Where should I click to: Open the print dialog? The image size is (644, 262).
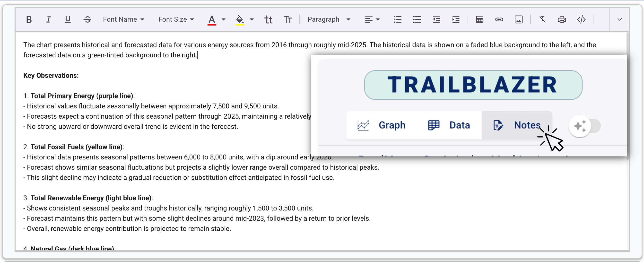click(562, 19)
